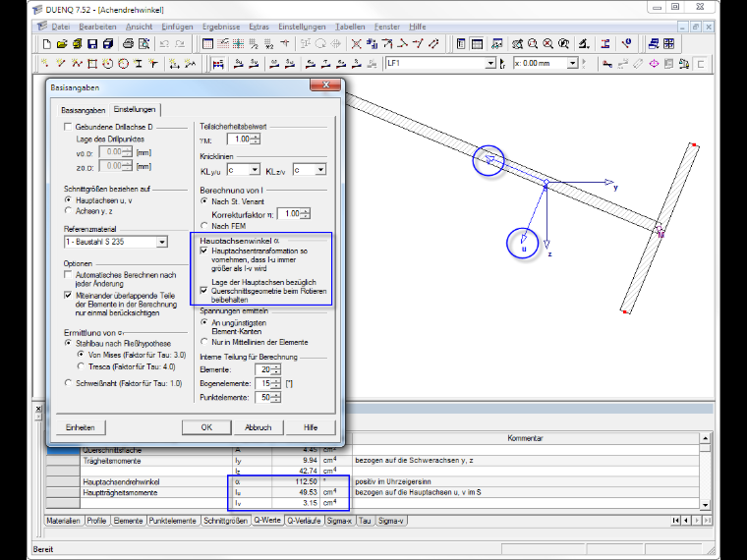Select Nur in Mittellinien der Elemente
The width and height of the screenshot is (747, 560).
click(204, 342)
